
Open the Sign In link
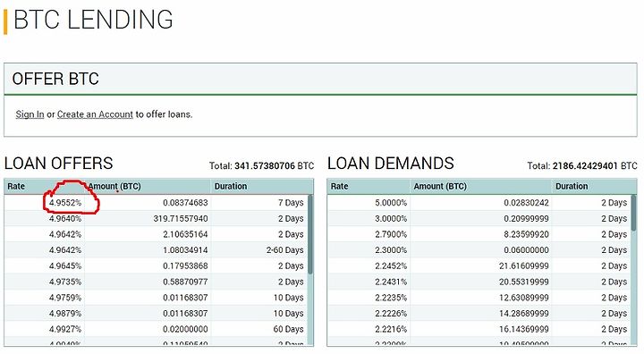click(x=30, y=114)
